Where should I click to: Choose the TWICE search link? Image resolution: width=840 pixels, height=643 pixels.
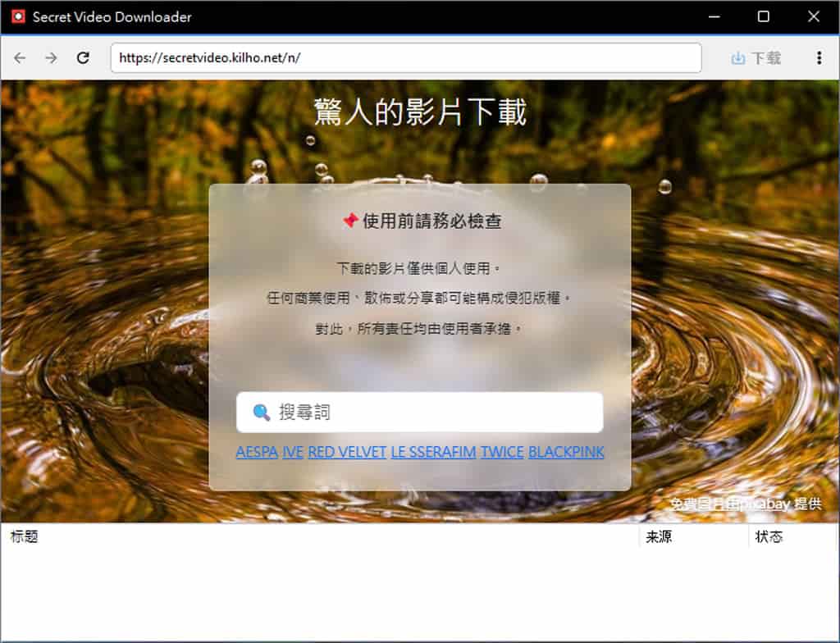(x=502, y=452)
